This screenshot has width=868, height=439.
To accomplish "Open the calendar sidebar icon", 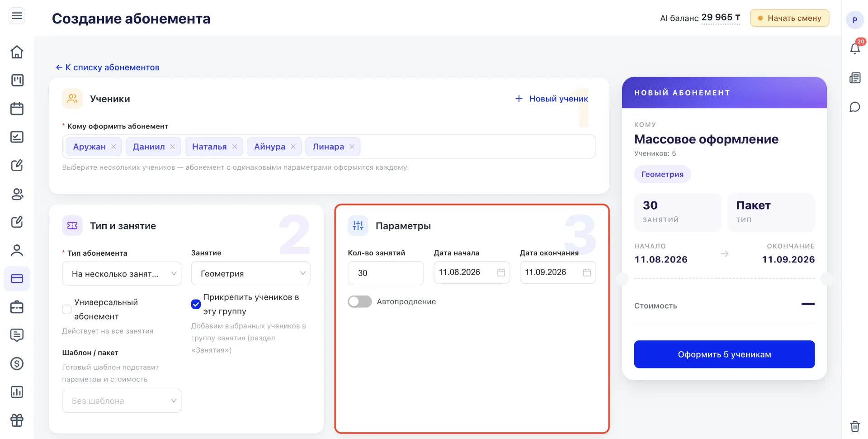I will point(17,109).
